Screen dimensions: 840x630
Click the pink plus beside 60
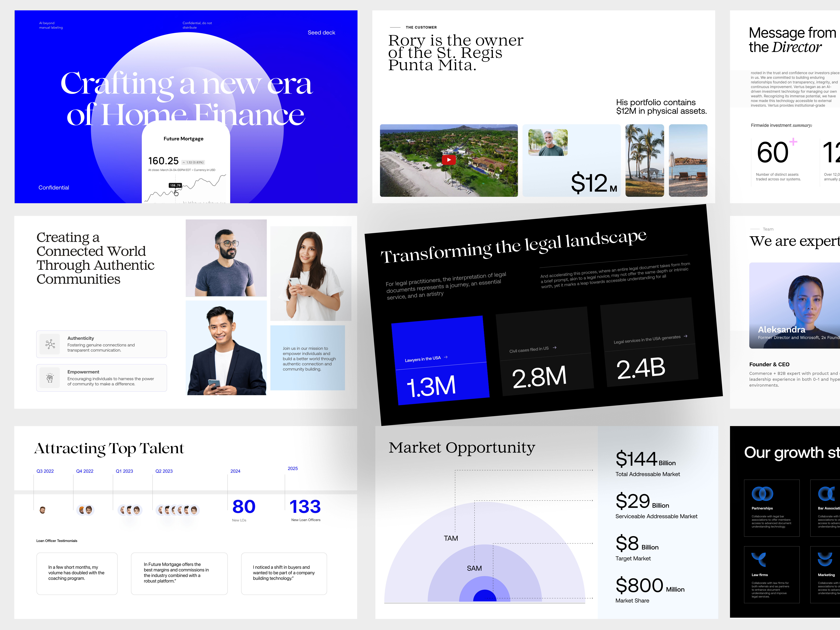click(x=793, y=142)
